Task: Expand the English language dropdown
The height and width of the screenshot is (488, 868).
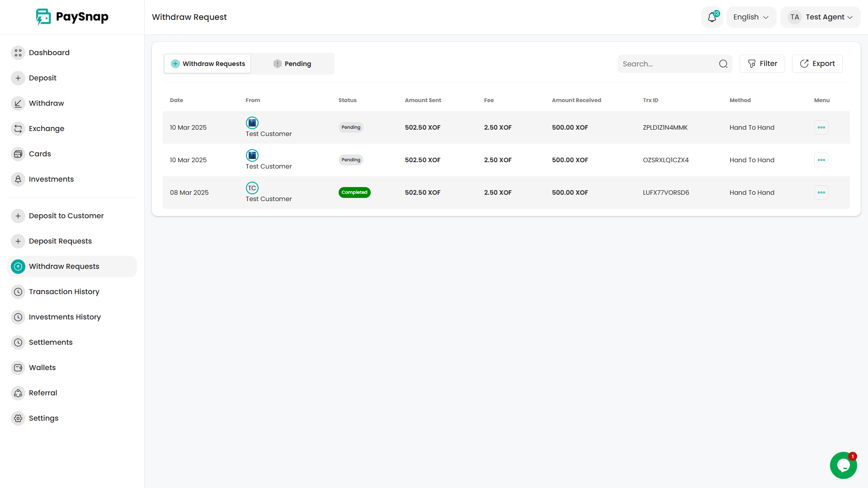Action: [751, 17]
